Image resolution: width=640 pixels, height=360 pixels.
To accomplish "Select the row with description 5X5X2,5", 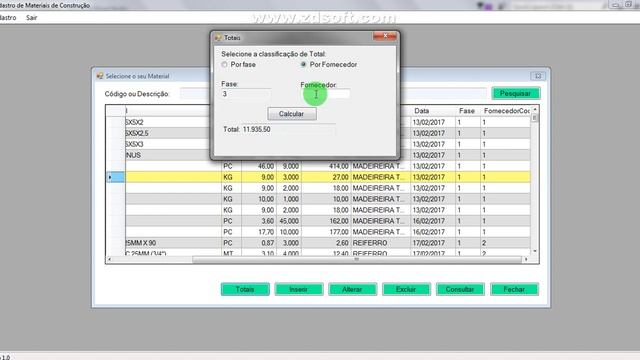I will point(318,133).
